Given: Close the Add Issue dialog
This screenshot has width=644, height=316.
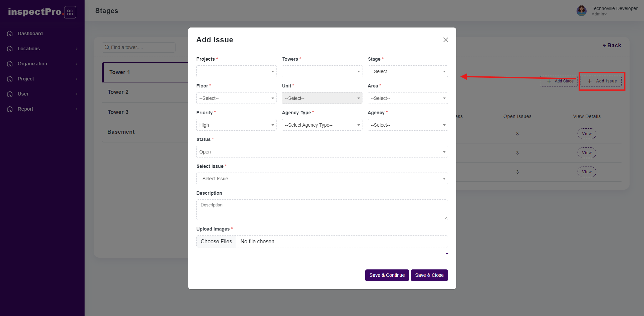Looking at the screenshot, I should pyautogui.click(x=445, y=40).
